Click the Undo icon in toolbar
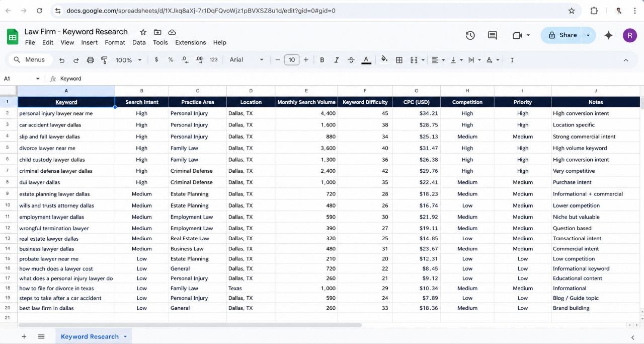The height and width of the screenshot is (344, 644). (x=62, y=60)
